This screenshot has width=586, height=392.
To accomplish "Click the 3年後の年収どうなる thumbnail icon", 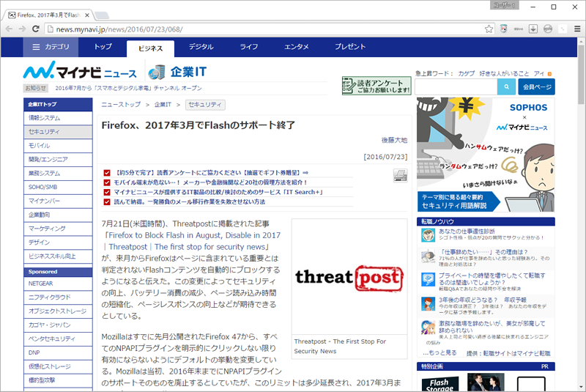I will point(429,304).
